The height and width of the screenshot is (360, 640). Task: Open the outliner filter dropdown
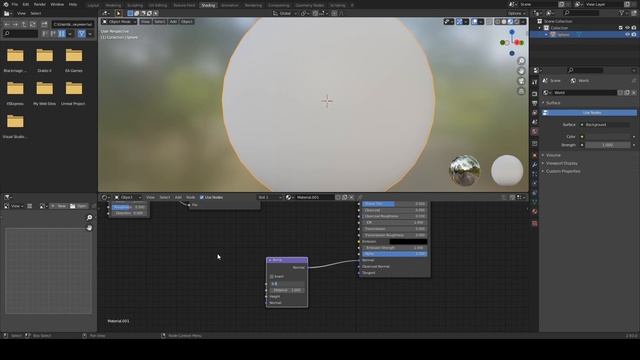coord(623,13)
